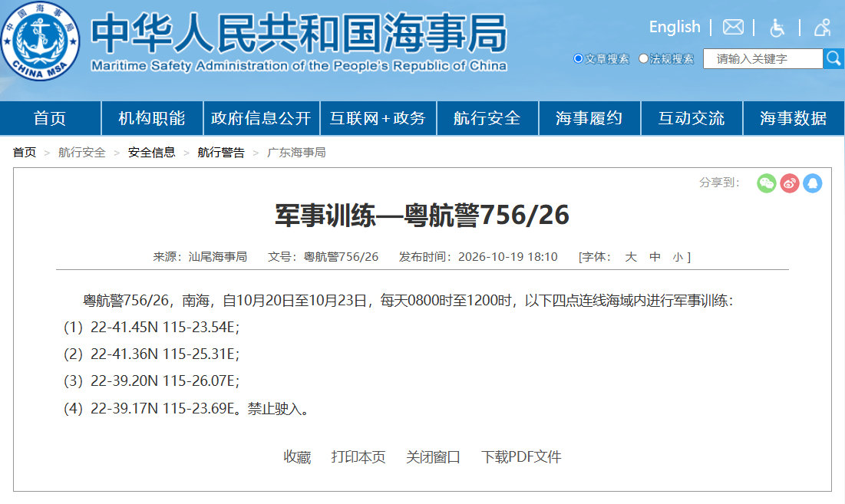
Task: Click 收藏 to bookmark page
Action: (x=298, y=457)
